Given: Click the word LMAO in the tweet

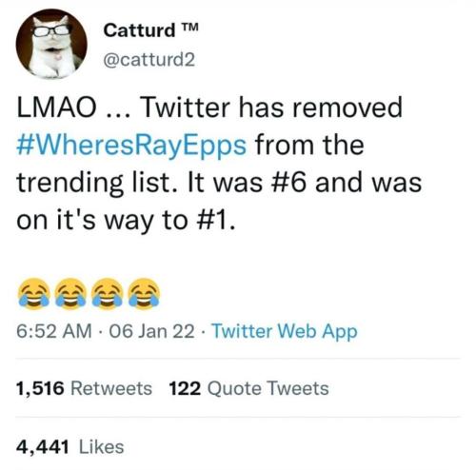Looking at the screenshot, I should [x=56, y=108].
